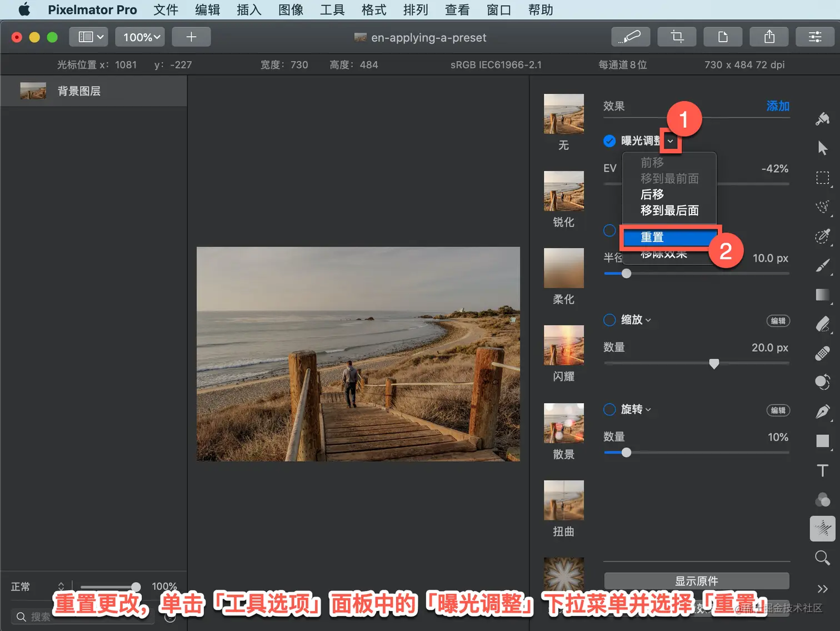Open the Share toolbar button

point(769,37)
